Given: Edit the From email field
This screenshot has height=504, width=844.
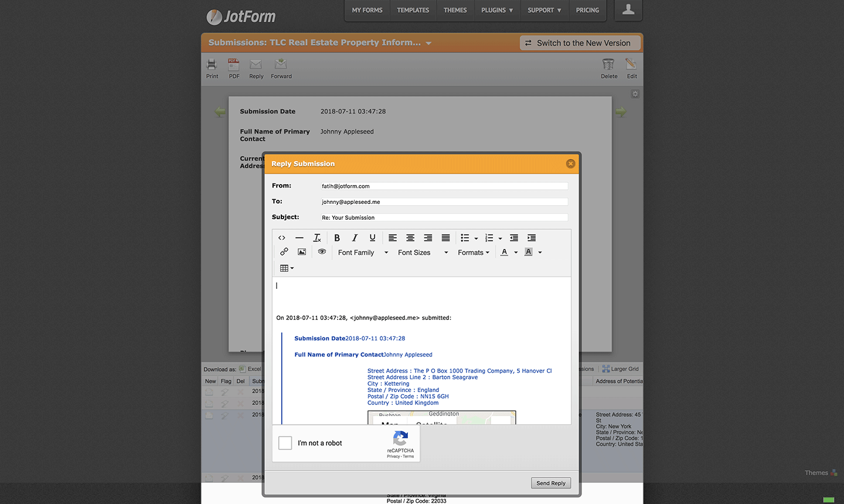Looking at the screenshot, I should 444,186.
